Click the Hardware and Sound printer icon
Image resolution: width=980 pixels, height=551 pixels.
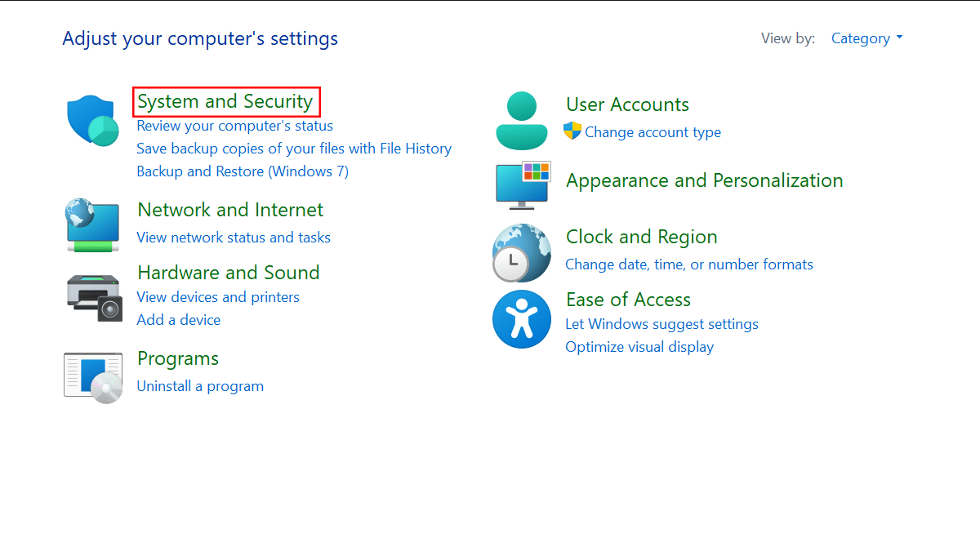click(x=93, y=296)
